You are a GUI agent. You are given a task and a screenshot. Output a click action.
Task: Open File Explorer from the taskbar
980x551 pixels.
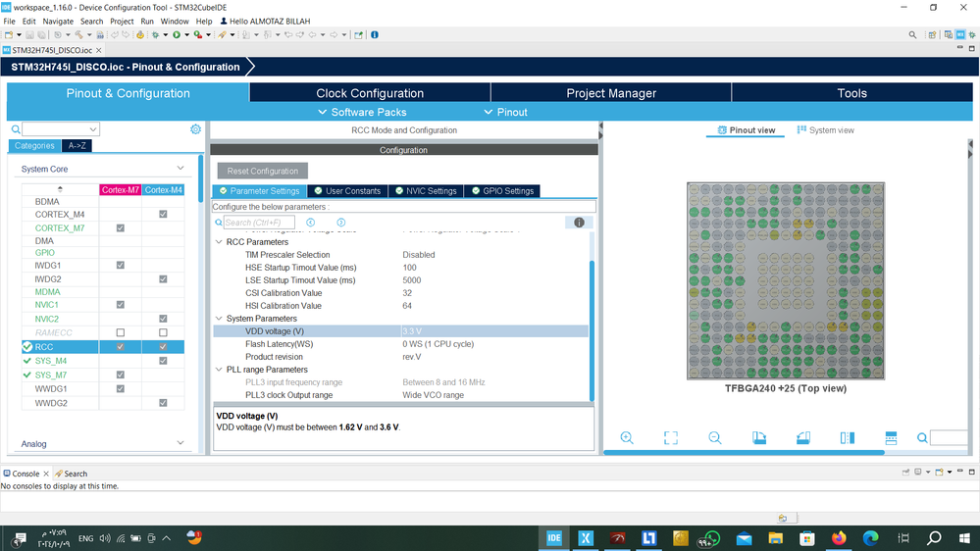point(776,538)
